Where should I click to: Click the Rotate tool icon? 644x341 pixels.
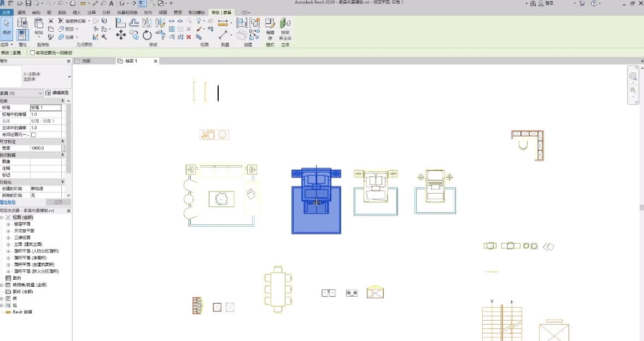147,35
